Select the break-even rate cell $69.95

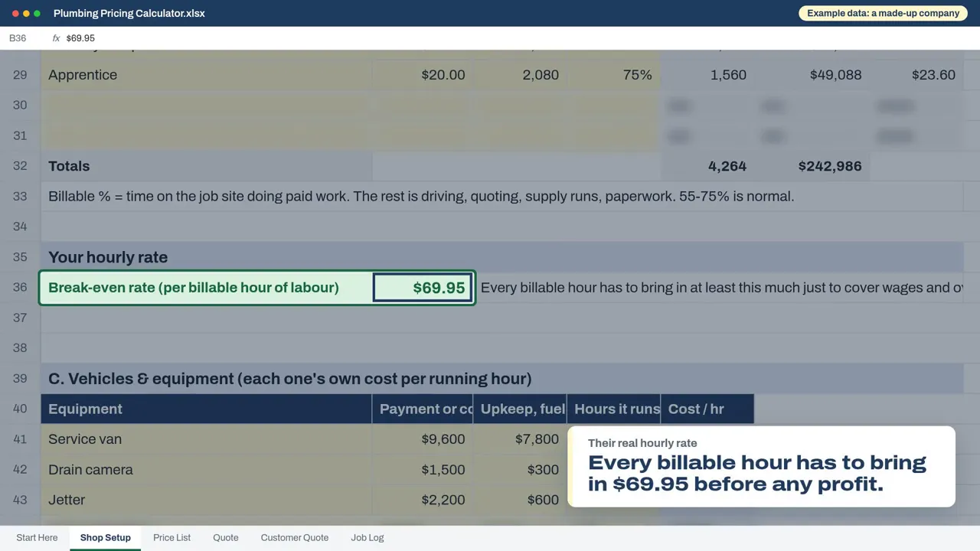423,288
